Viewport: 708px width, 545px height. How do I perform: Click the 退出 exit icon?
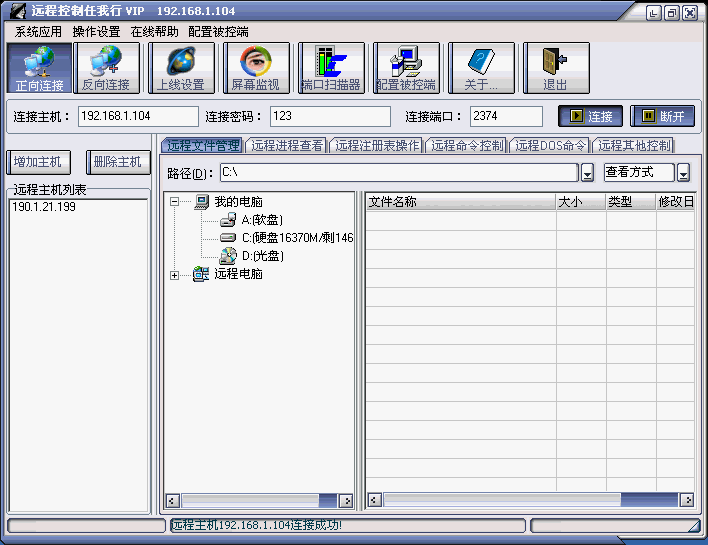[555, 68]
